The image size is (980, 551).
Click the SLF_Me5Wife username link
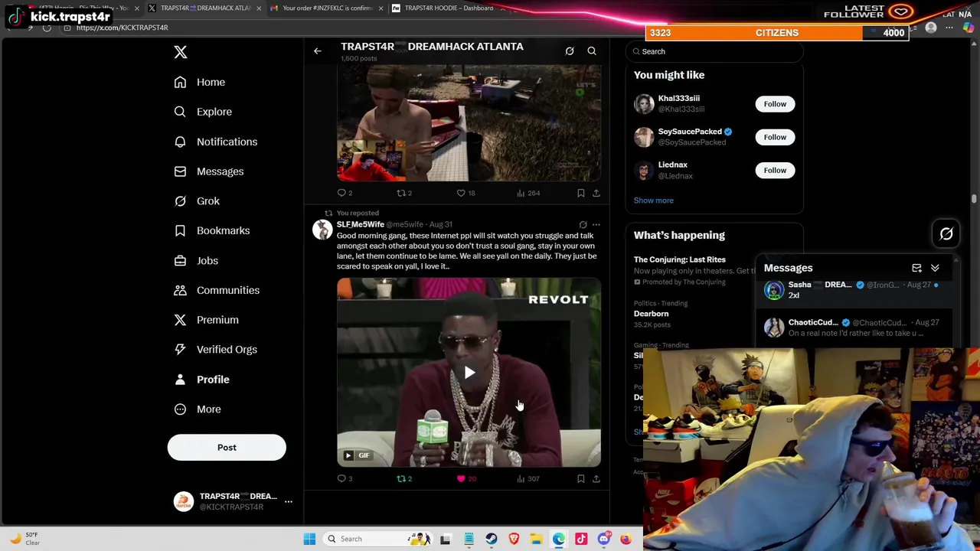tap(360, 224)
